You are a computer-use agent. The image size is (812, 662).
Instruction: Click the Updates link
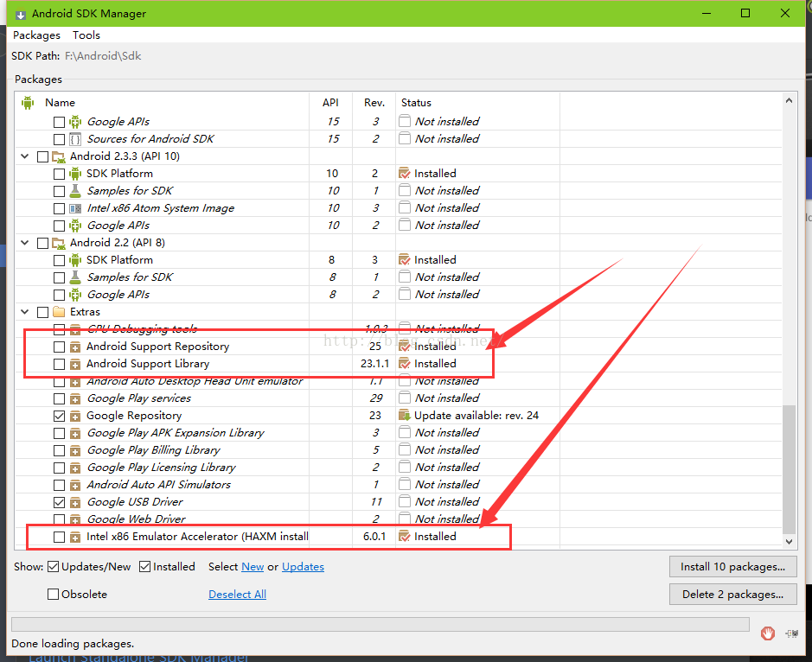coord(303,567)
